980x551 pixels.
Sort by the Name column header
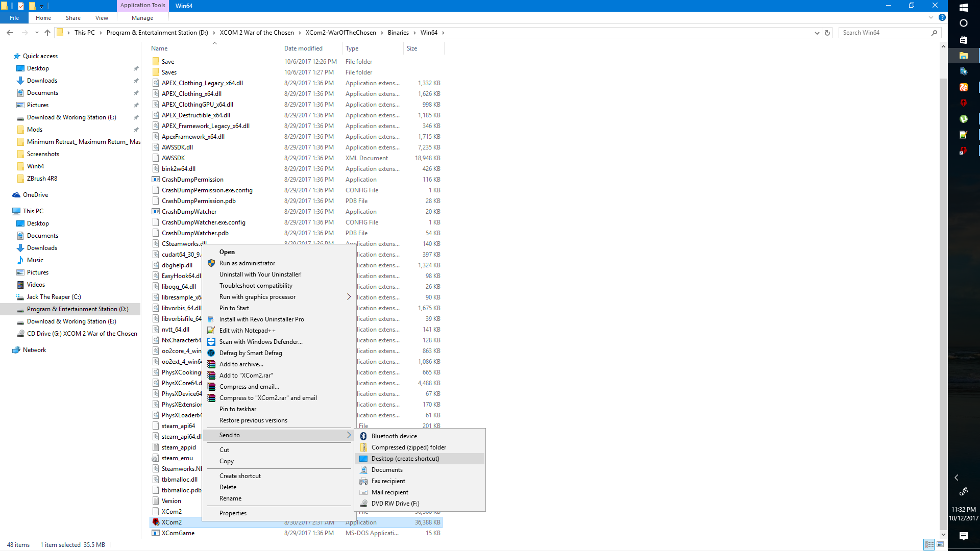(x=214, y=48)
